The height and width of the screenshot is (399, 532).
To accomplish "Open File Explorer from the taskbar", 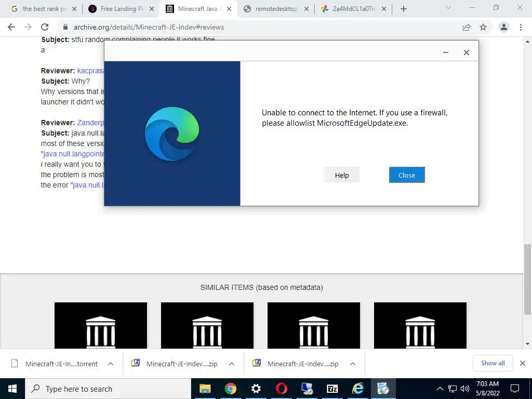I will pos(205,389).
